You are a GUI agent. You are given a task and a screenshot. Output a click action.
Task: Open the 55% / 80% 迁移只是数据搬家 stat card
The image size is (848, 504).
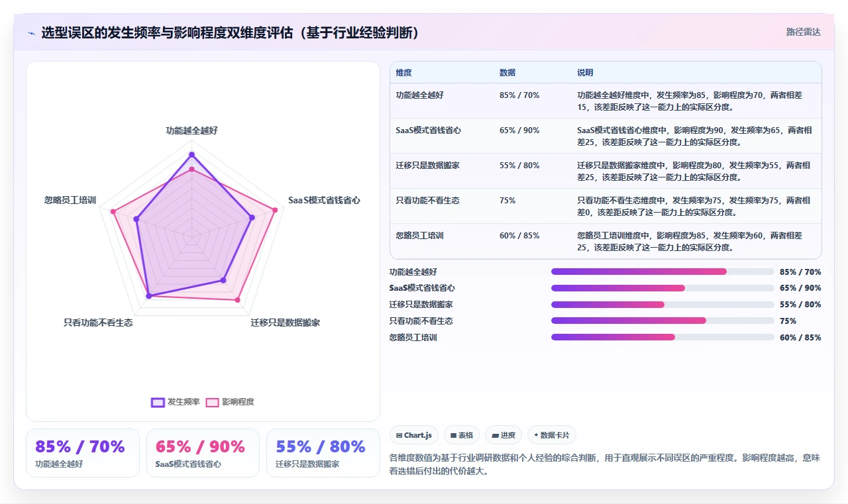point(323,453)
